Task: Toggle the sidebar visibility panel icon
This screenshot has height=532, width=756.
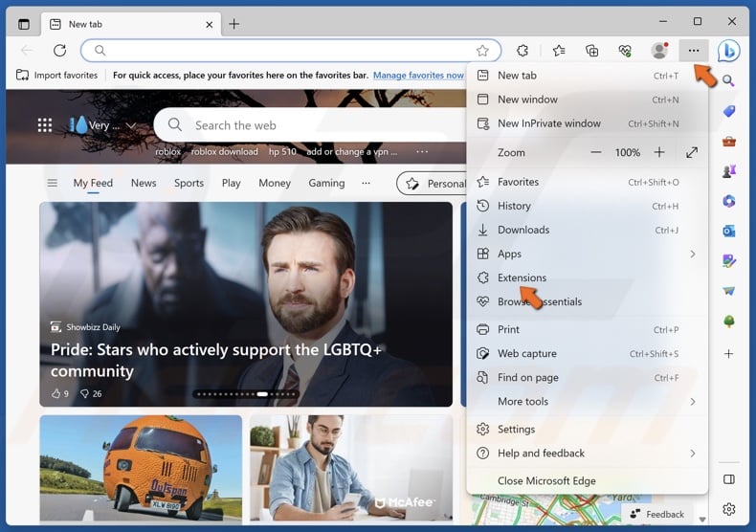Action: pos(729,479)
